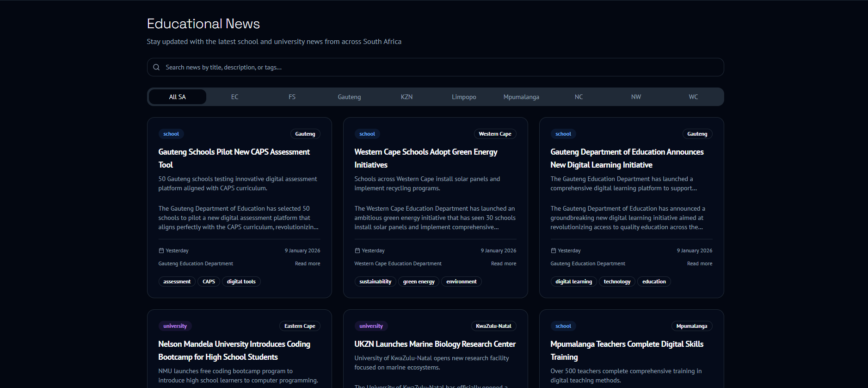This screenshot has width=868, height=388.
Task: Read more on Western Cape Green Energy article
Action: click(x=504, y=263)
